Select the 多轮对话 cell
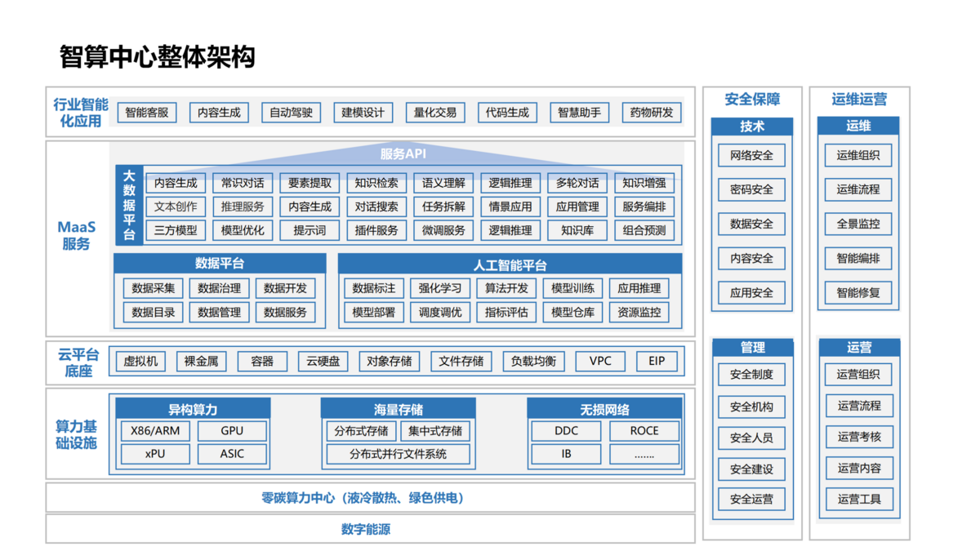This screenshot has width=980, height=551. (x=577, y=183)
